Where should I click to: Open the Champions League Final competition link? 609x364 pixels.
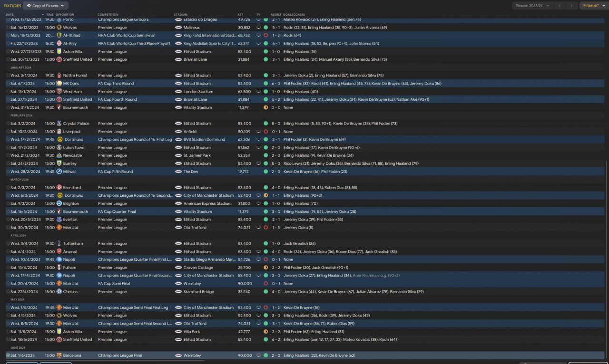[x=121, y=355]
